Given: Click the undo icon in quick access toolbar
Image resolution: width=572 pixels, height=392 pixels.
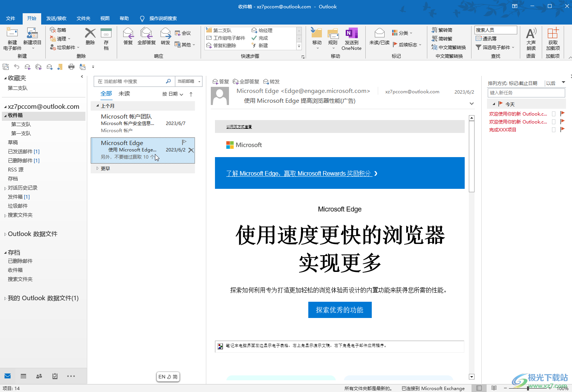Looking at the screenshot, I should click(17, 67).
